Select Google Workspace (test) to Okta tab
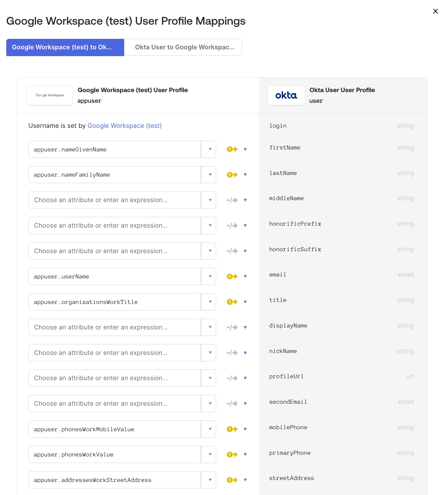This screenshot has height=495, width=448. coord(65,47)
